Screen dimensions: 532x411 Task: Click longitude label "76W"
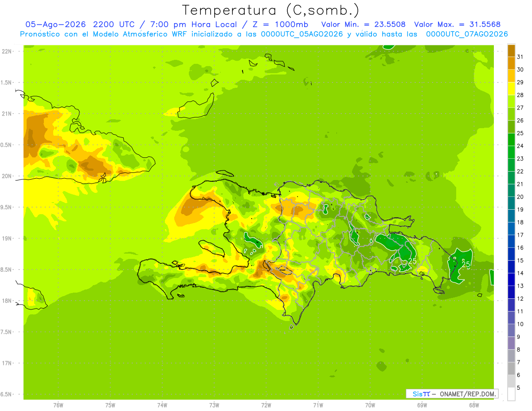click(x=58, y=406)
